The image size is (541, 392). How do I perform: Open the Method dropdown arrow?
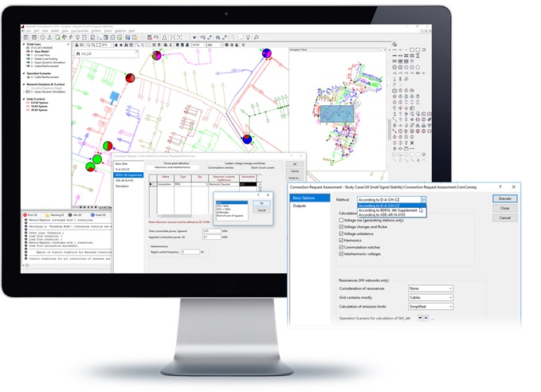423,199
